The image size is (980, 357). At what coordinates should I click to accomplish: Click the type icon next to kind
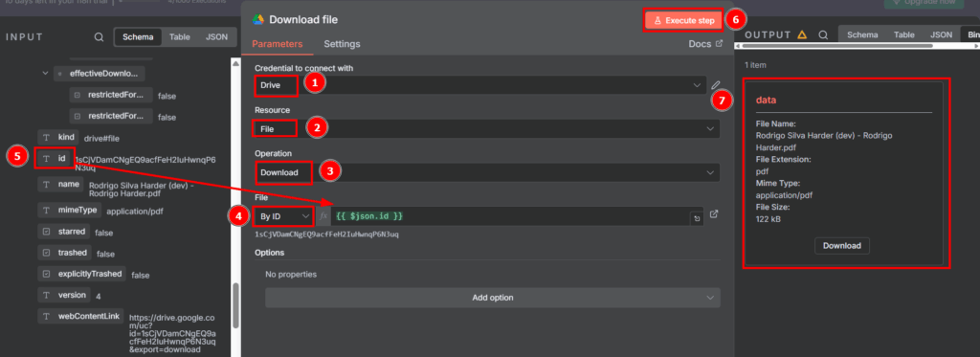tap(46, 137)
